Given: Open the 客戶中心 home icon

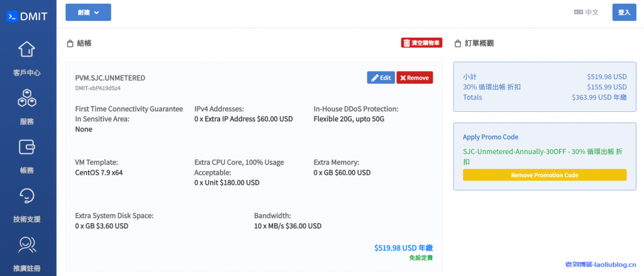Looking at the screenshot, I should 26,49.
